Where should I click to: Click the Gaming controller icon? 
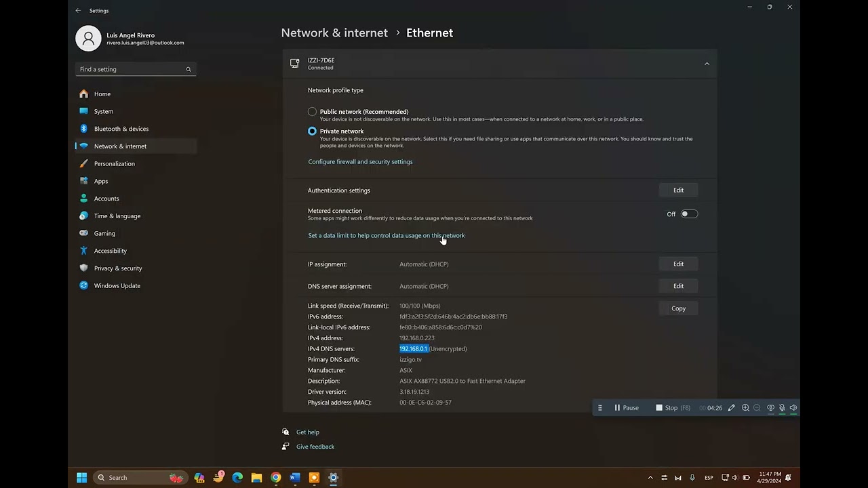pyautogui.click(x=83, y=233)
